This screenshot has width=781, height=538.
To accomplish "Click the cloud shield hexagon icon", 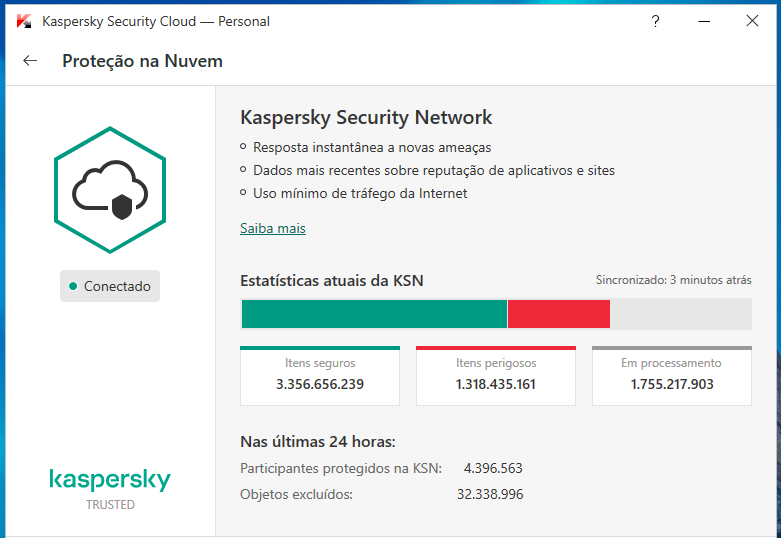I will coord(110,190).
